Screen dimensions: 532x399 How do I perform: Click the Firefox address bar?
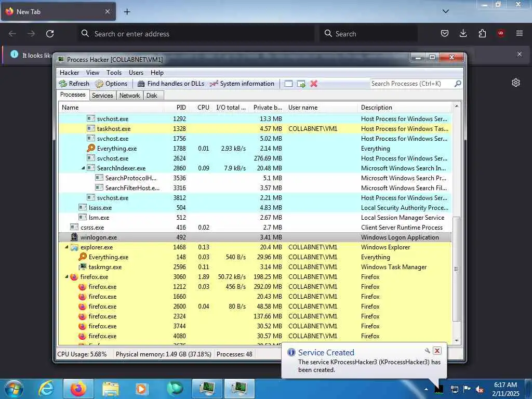pos(195,34)
